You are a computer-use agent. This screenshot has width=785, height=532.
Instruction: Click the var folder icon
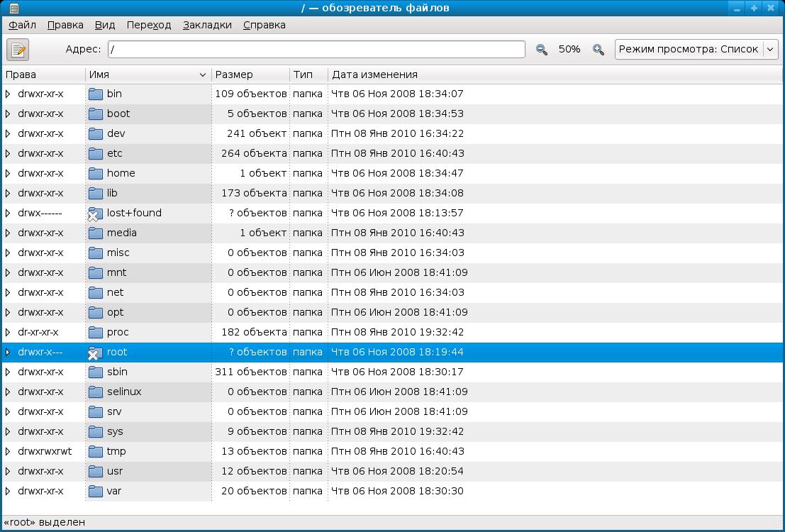coord(96,492)
